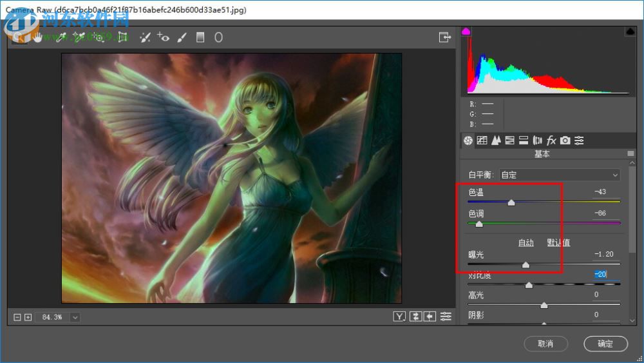644x363 pixels.
Task: Select the Graduated Filter tool
Action: point(200,37)
